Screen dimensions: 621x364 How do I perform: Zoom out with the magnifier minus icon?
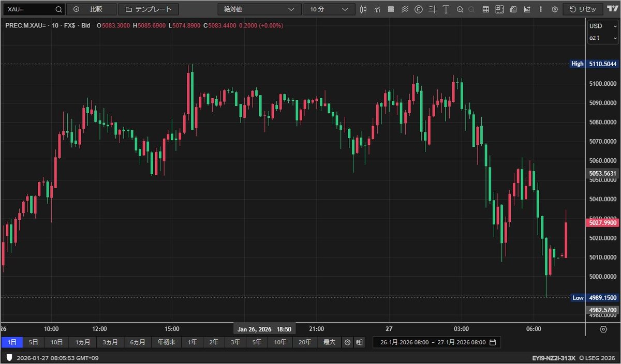471,9
